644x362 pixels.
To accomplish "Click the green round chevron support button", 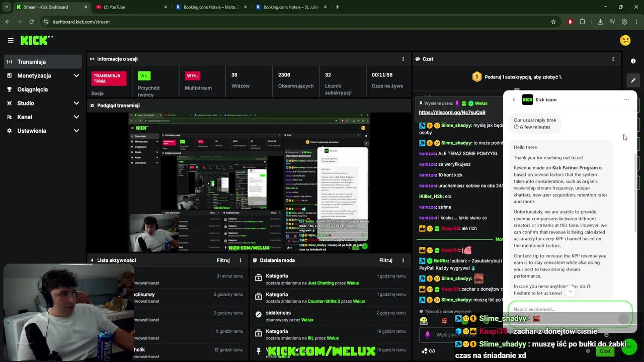I will [x=629, y=347].
